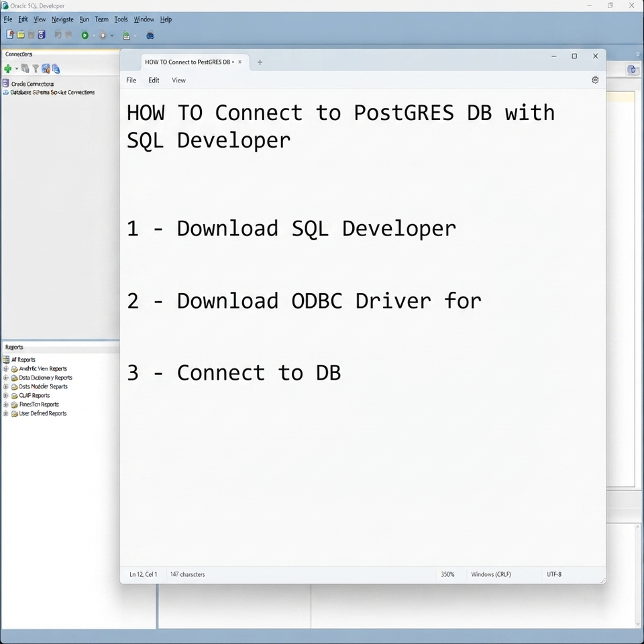
Task: Click the Connections panel title tab
Action: 19,54
